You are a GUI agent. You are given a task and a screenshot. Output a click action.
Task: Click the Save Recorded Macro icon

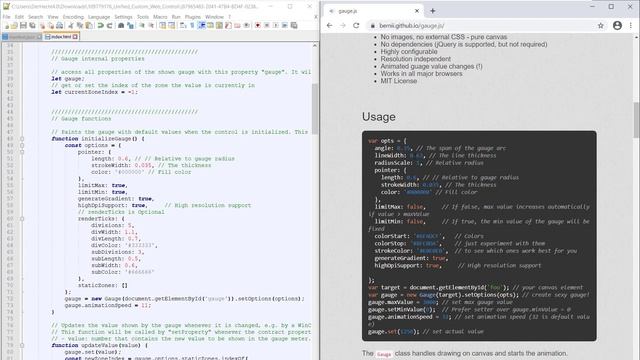click(293, 25)
